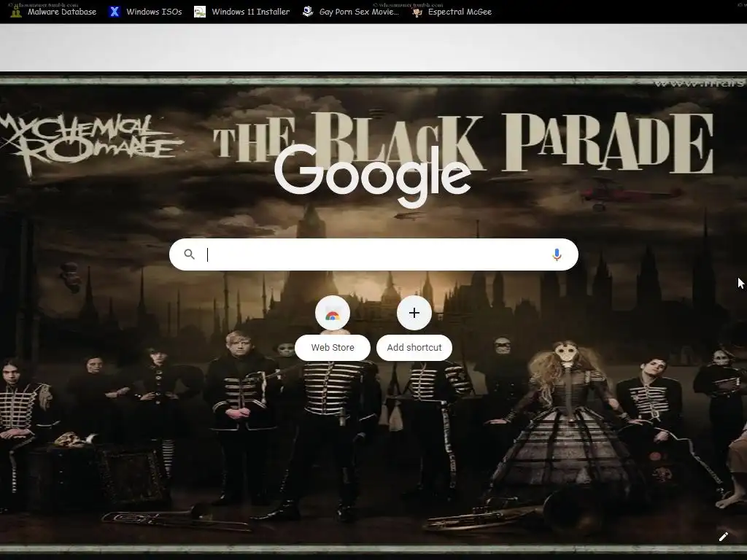Click the Windows 11 Installer favicon
747x560 pixels.
tap(200, 12)
